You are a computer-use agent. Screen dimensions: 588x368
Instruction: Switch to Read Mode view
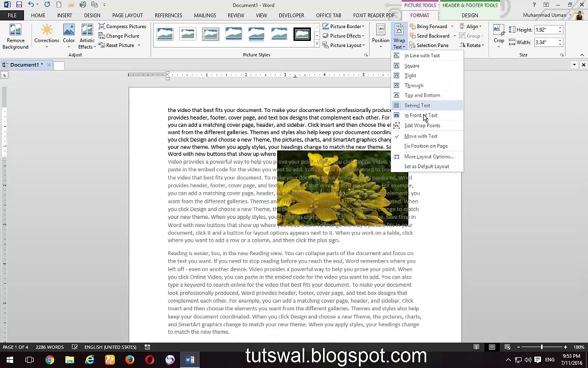(476, 347)
